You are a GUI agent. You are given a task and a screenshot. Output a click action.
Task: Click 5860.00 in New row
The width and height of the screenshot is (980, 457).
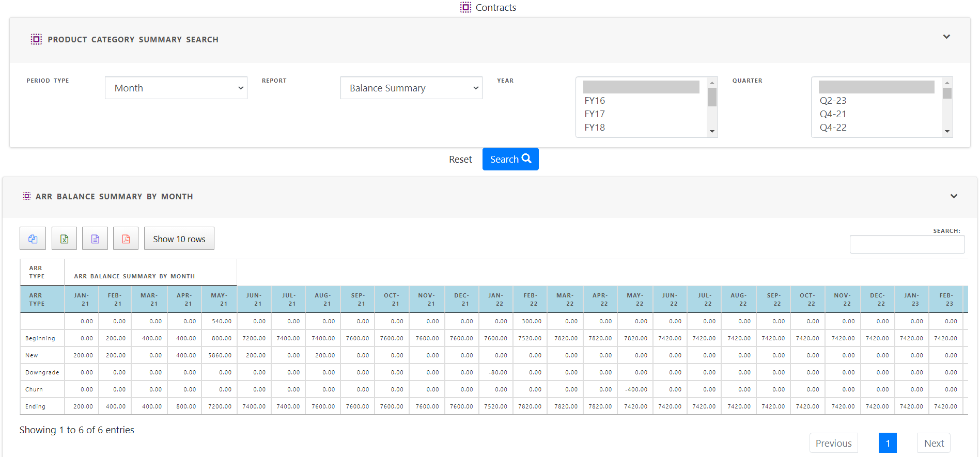[x=220, y=355]
